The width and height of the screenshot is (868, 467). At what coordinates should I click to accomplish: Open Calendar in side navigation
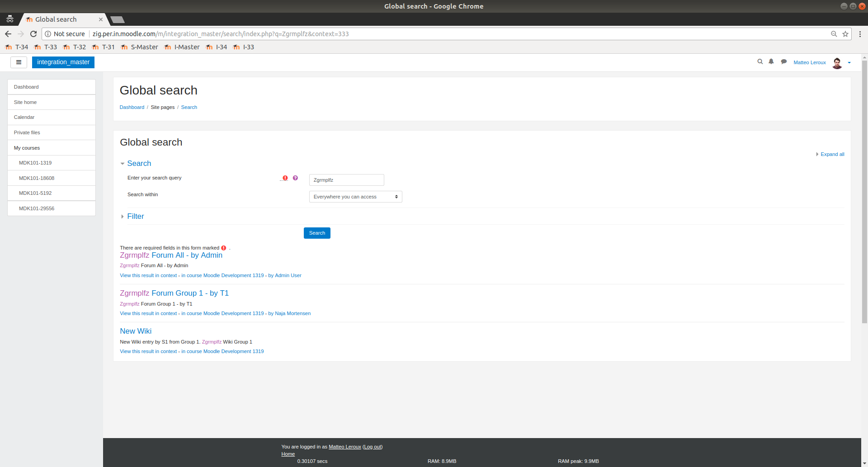[x=52, y=117]
